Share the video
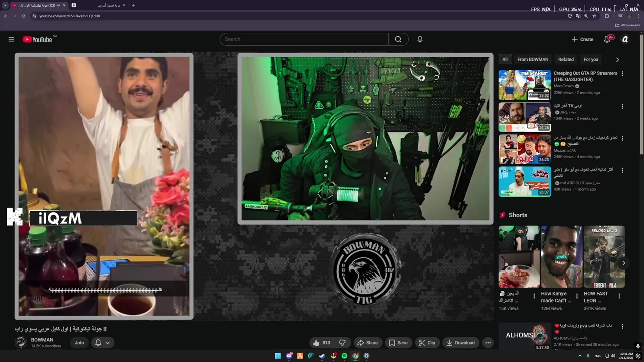 click(367, 343)
